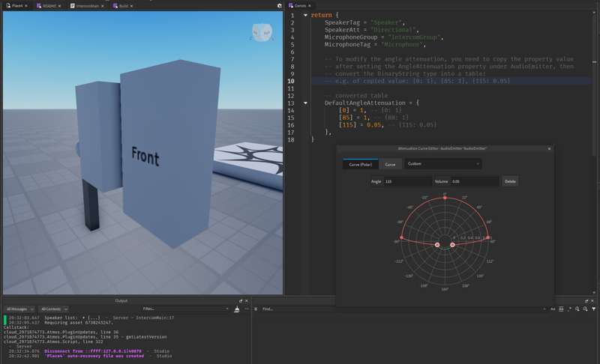
Task: Click the Volume input field
Action: (475, 181)
